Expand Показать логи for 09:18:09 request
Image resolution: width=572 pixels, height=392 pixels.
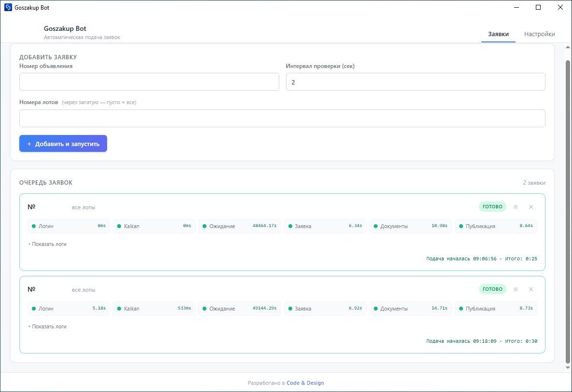coord(47,326)
